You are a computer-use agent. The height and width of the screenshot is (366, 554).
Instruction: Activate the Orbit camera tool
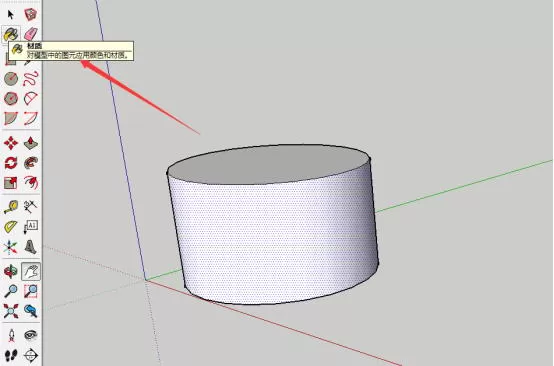click(11, 271)
